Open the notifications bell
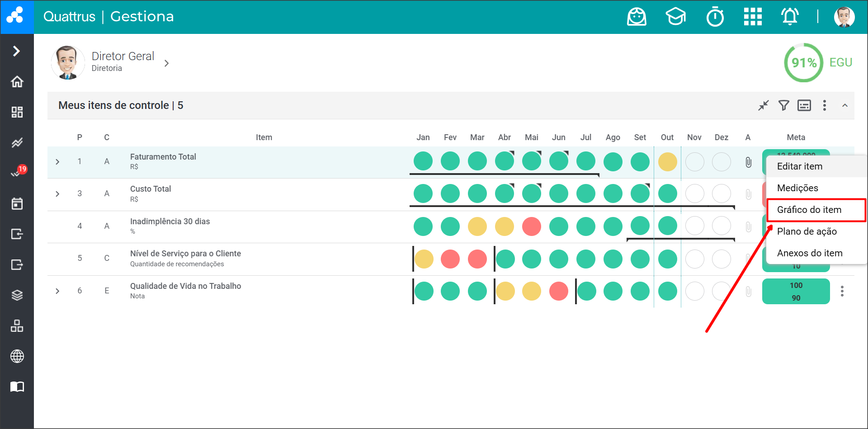 (x=790, y=17)
